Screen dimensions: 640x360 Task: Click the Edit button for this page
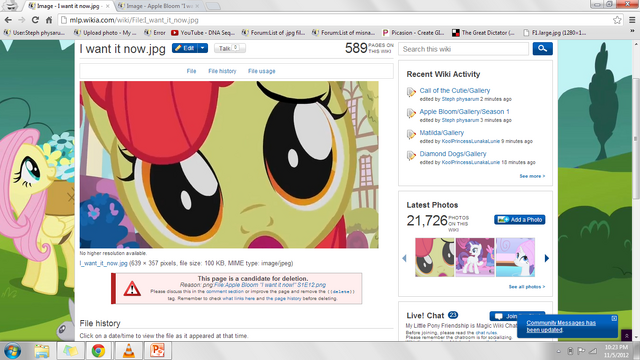pos(185,48)
